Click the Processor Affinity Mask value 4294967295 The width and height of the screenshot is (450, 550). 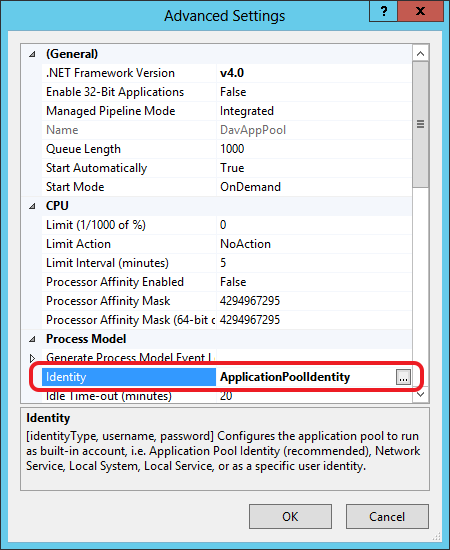tap(250, 301)
